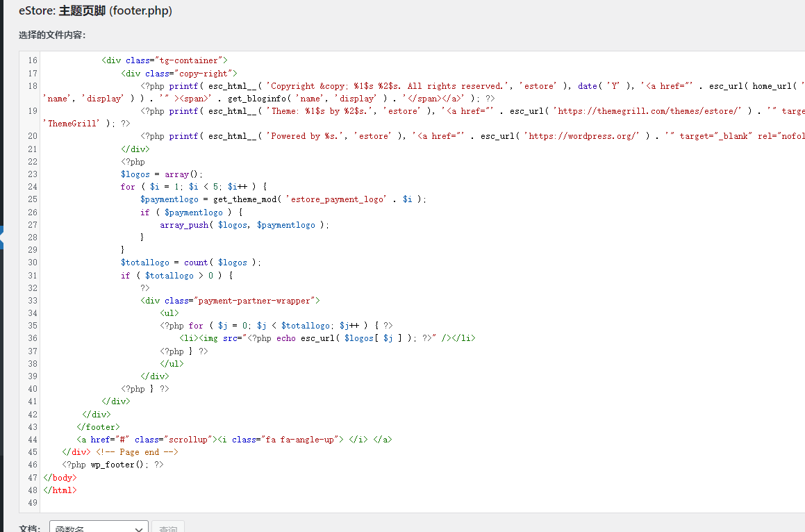The width and height of the screenshot is (805, 532).
Task: Click the closing </html> tag
Action: coord(60,490)
